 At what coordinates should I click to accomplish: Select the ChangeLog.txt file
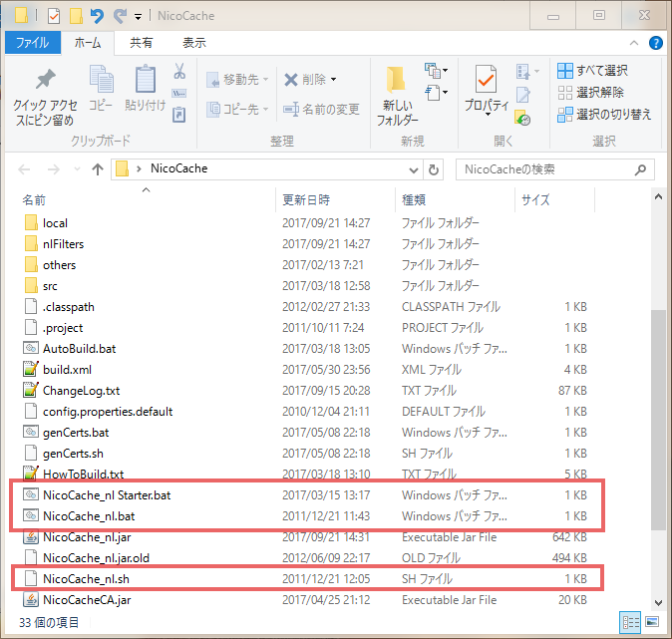tap(81, 391)
